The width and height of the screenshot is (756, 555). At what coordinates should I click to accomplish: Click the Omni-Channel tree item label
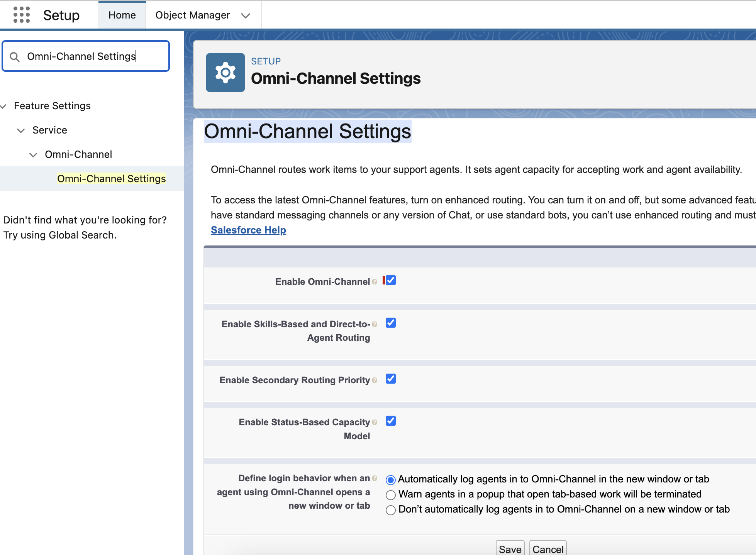(x=78, y=154)
